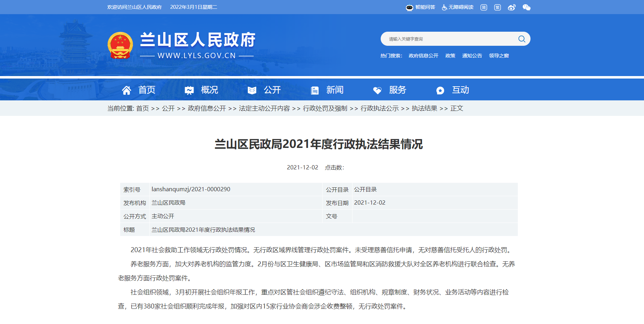Open the WeChat icon link
Viewport: 644px width, 324px height.
(x=526, y=7)
